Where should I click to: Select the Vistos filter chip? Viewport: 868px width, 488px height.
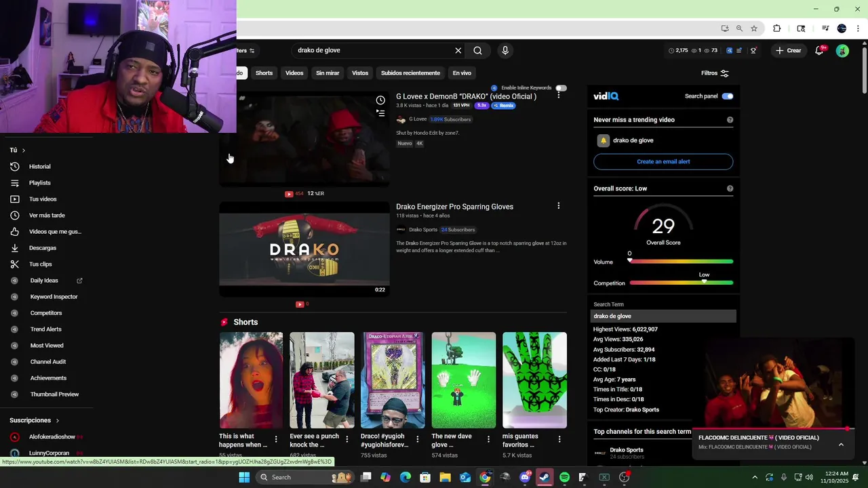coord(360,73)
